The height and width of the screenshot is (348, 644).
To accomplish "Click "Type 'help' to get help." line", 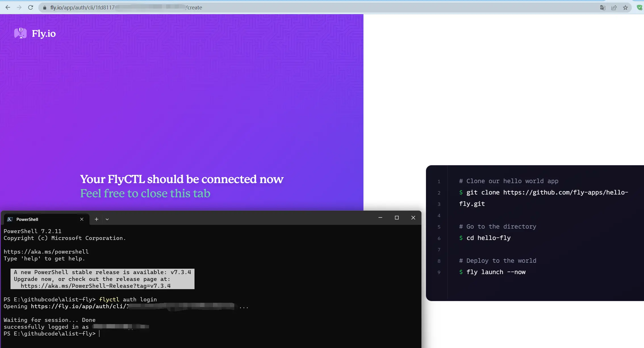I will click(x=44, y=258).
